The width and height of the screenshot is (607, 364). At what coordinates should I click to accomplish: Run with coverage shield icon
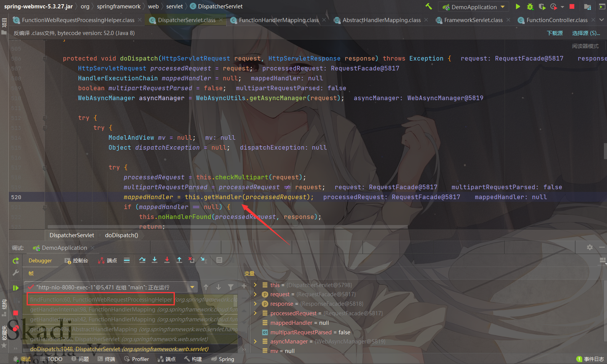pyautogui.click(x=542, y=6)
